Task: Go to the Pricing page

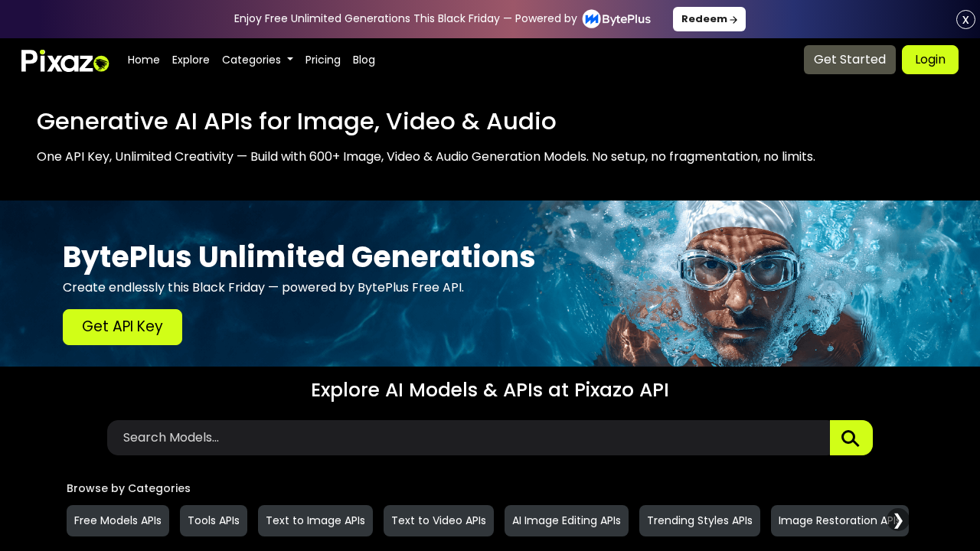Action: (322, 59)
